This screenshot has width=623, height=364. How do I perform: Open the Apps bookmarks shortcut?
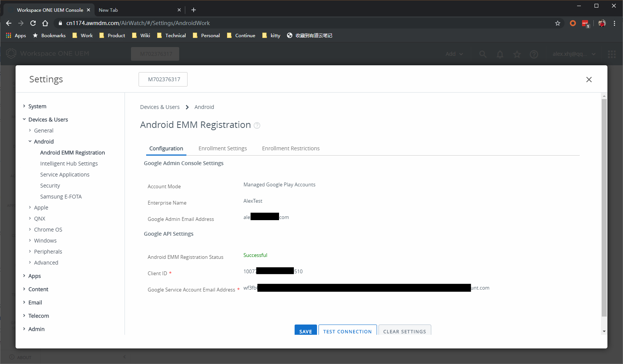click(x=16, y=35)
